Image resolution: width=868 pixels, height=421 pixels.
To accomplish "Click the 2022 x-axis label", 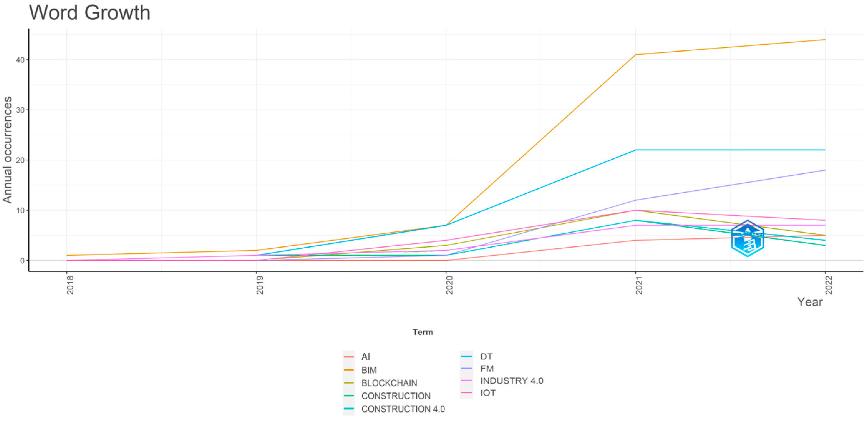I will 829,285.
